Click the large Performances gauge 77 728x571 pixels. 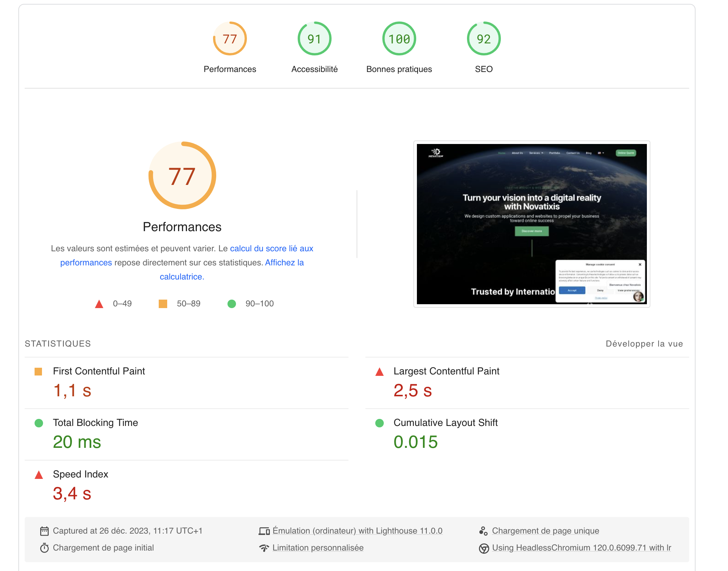[x=182, y=176]
